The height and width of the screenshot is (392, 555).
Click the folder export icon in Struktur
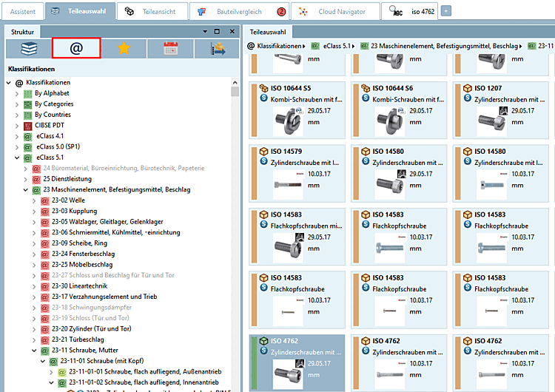(x=218, y=48)
